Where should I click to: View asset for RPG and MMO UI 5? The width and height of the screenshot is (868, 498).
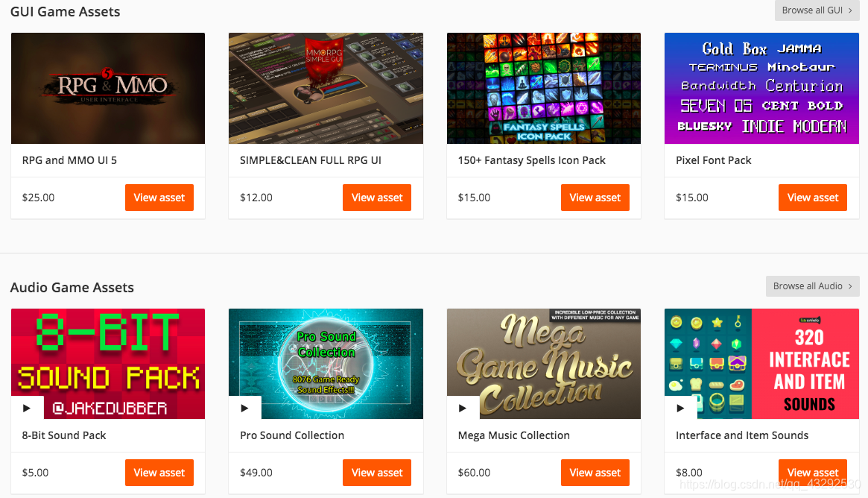[x=159, y=198]
